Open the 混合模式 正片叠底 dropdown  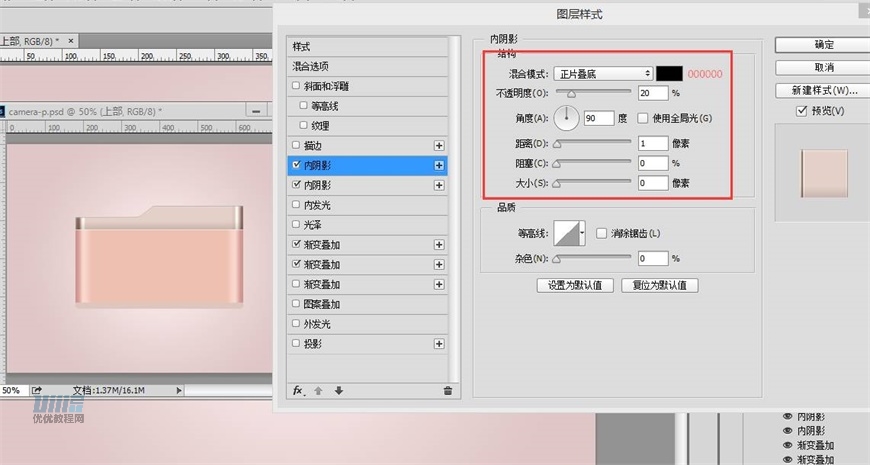[x=603, y=74]
